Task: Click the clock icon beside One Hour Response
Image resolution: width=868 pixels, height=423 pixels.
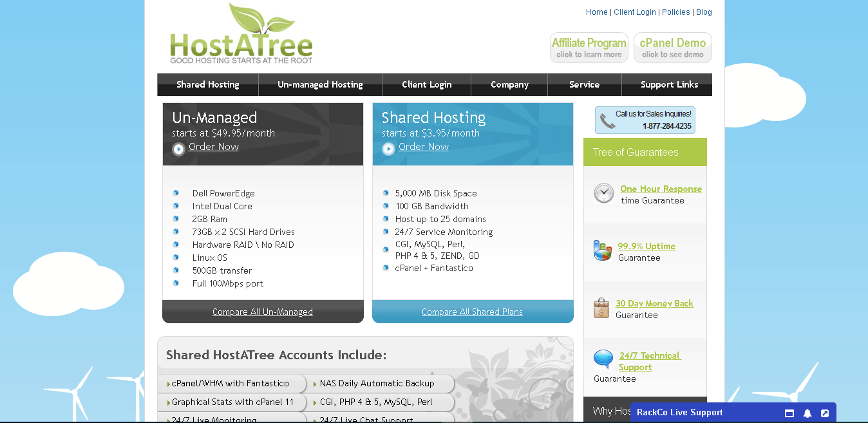Action: tap(604, 193)
